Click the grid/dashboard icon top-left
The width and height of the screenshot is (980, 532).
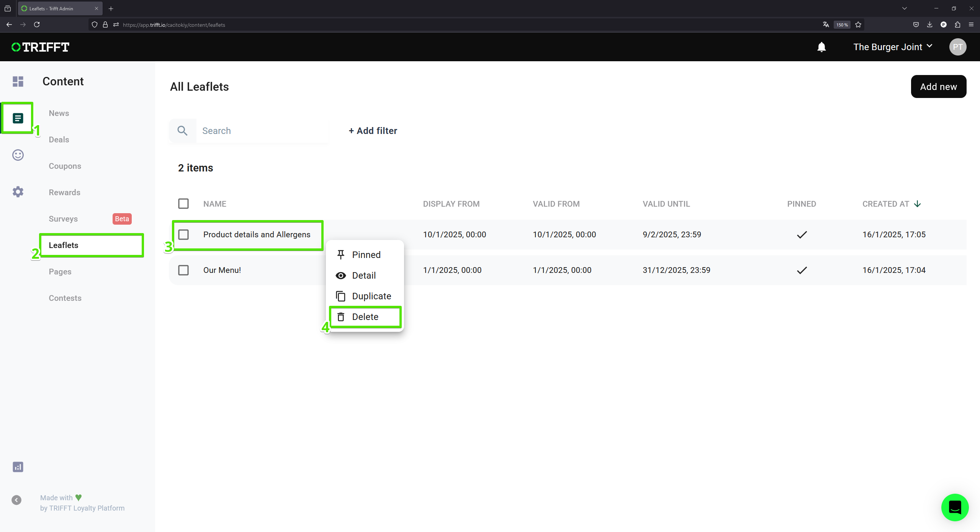click(18, 81)
